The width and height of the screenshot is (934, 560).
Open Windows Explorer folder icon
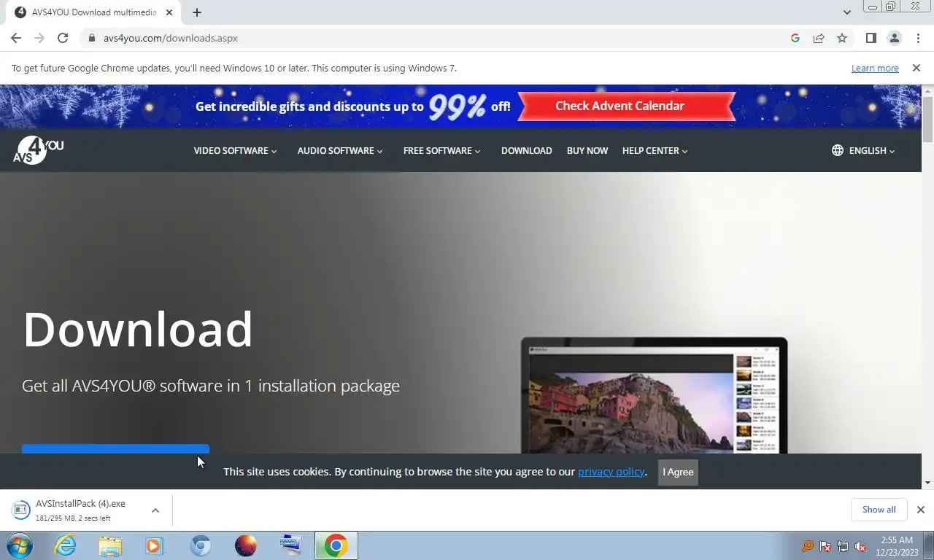110,545
